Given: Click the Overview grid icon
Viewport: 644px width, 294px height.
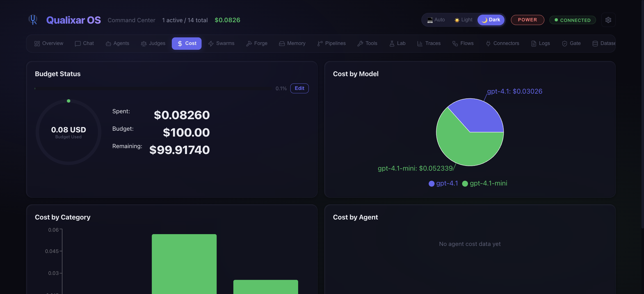Looking at the screenshot, I should point(37,44).
